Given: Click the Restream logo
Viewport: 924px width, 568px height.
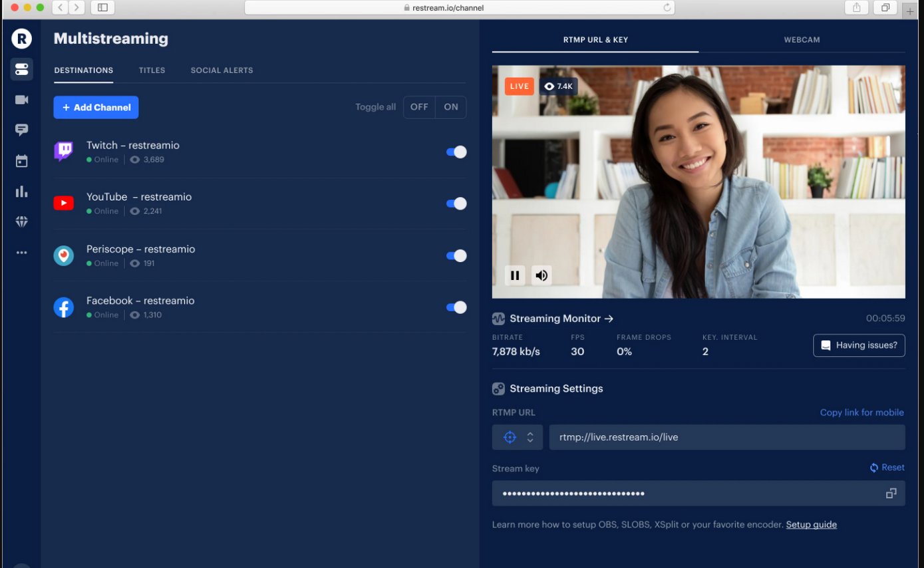Looking at the screenshot, I should 21,38.
